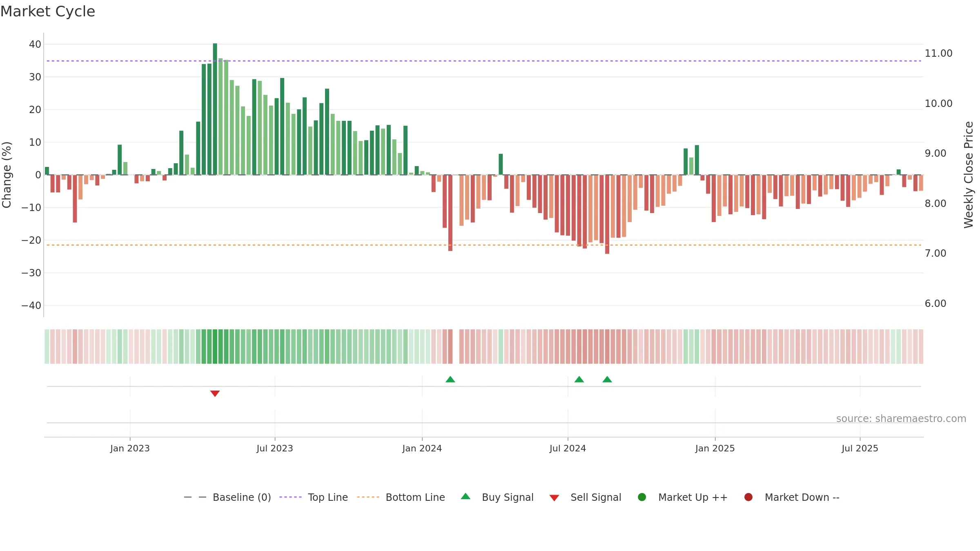The image size is (980, 551).
Task: Click the purple dotted Top Line swatch in legend
Action: point(290,497)
